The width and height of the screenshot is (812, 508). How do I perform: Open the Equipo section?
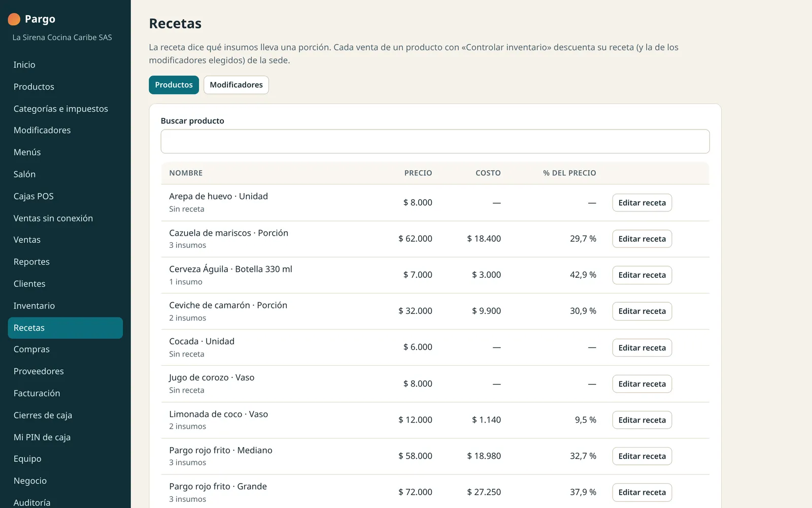click(x=65, y=459)
